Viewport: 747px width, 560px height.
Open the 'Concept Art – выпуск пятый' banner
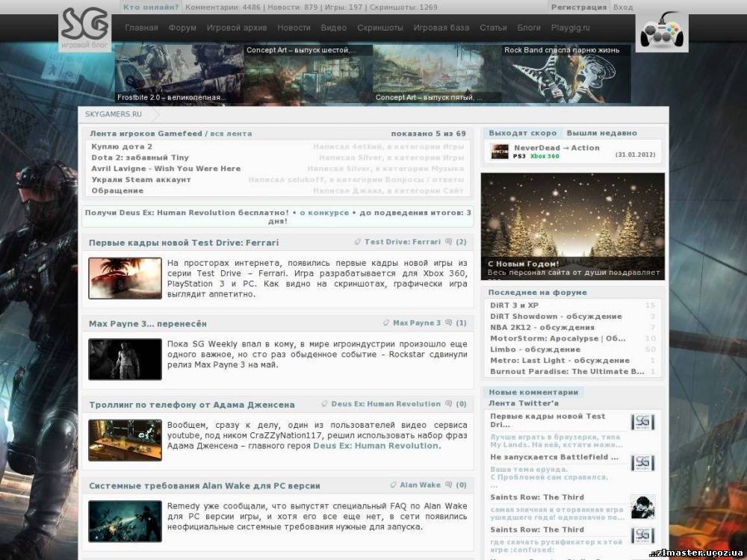pos(437,74)
